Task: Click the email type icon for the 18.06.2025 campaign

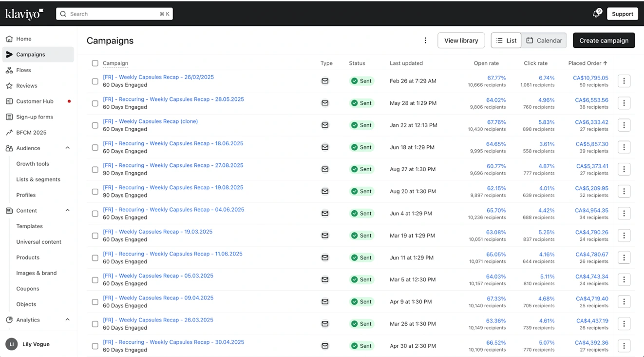Action: pos(325,147)
